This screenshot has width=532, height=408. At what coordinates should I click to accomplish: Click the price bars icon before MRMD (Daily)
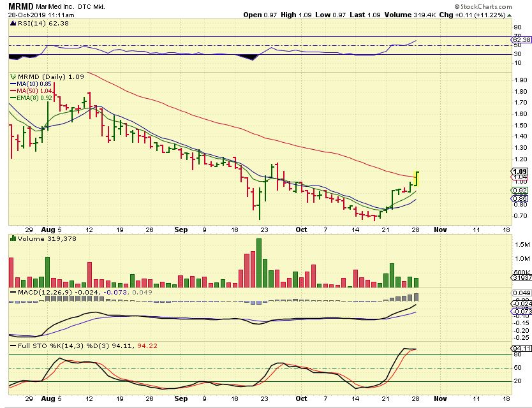coord(13,76)
